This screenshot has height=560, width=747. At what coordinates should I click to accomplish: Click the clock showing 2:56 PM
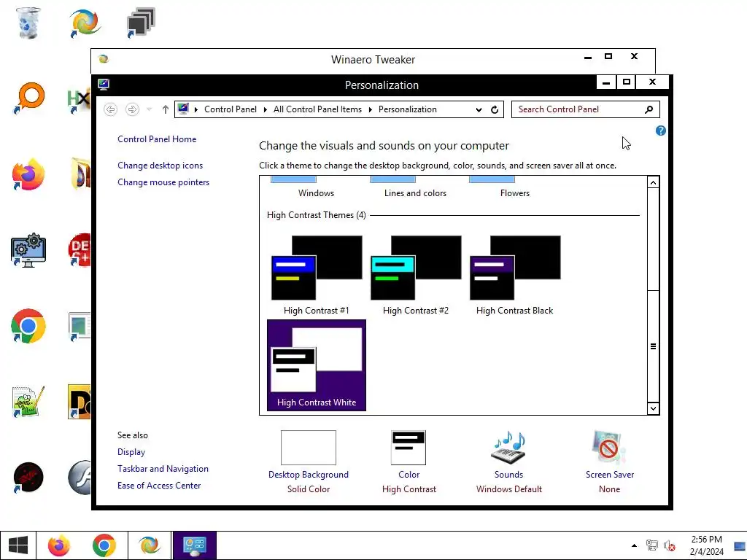click(706, 545)
